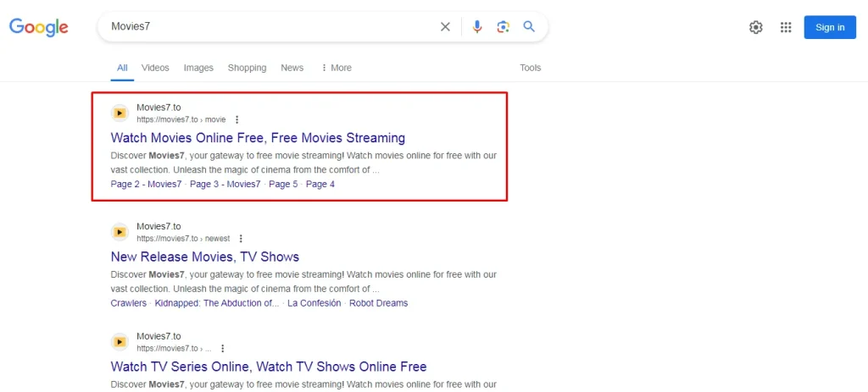
Task: Click the Google logo
Action: coord(39,27)
